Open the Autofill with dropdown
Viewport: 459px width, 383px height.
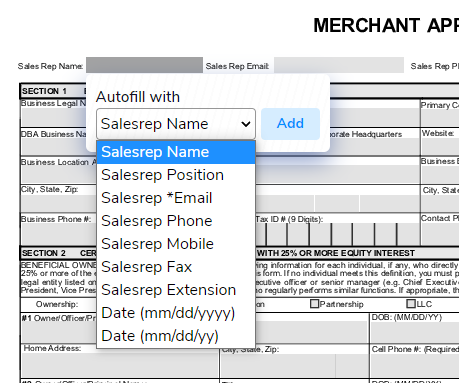(x=176, y=124)
